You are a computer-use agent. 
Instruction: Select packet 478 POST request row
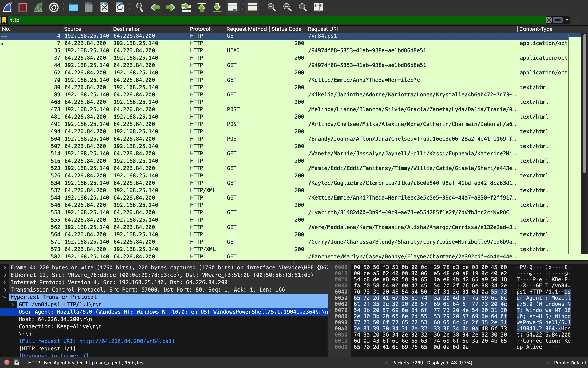point(284,109)
